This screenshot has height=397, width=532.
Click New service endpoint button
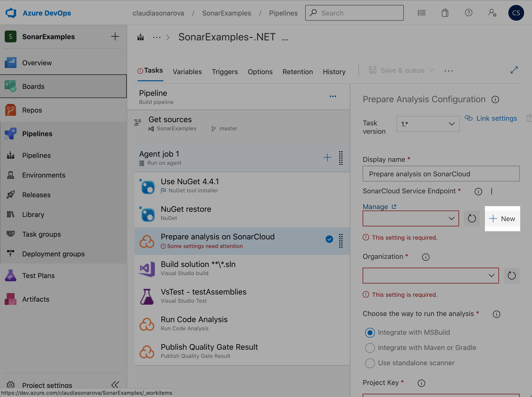point(502,219)
